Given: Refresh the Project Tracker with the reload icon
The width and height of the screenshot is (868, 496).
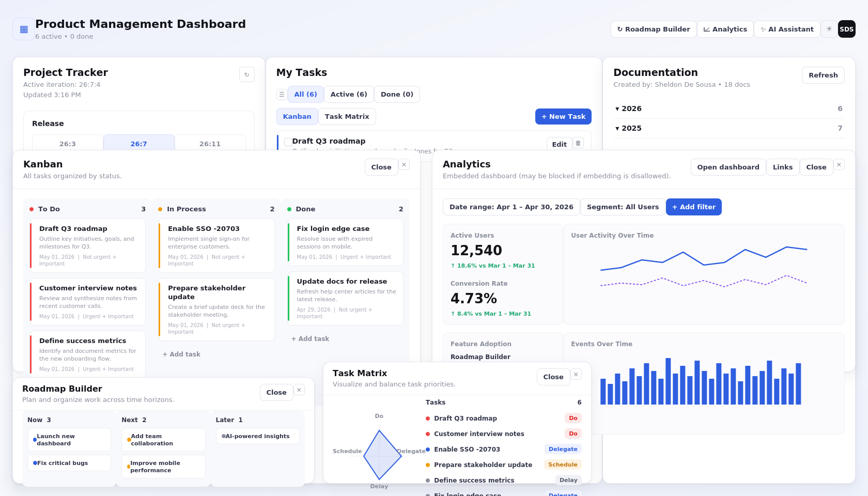Looking at the screenshot, I should click(247, 74).
